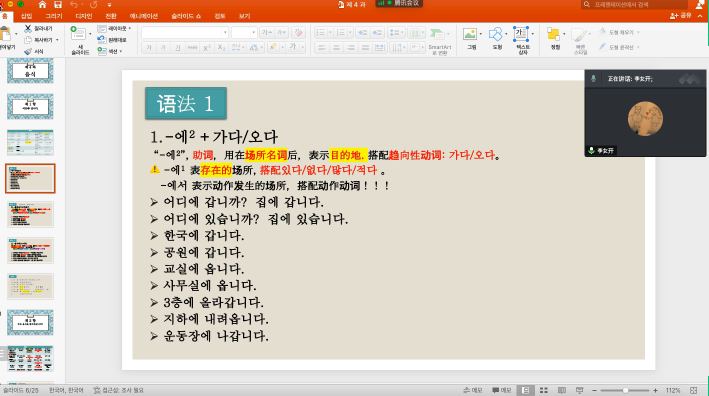This screenshot has width=709, height=396.
Task: Switch to the 슬라이드 쇼 ribbon tab
Action: [186, 16]
